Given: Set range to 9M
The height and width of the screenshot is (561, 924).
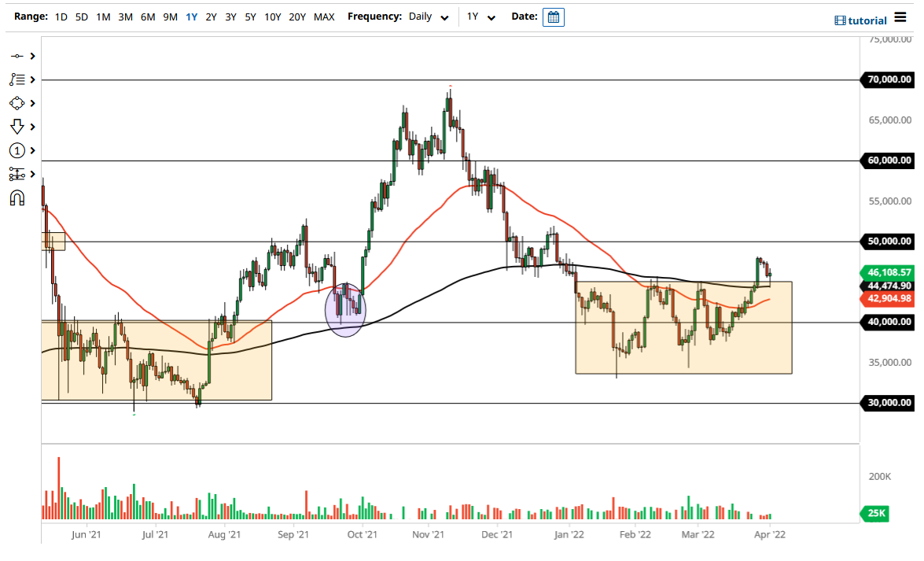Looking at the screenshot, I should (171, 17).
